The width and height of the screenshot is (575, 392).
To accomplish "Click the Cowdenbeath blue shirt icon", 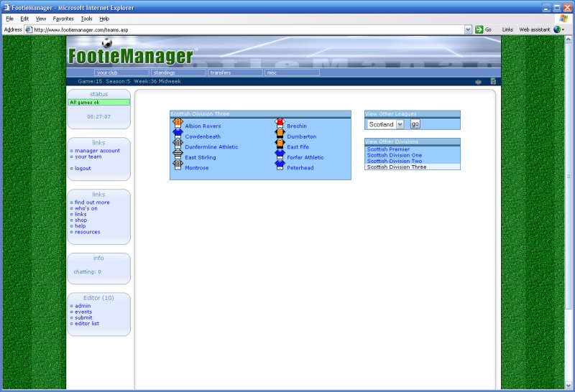I will (x=178, y=134).
